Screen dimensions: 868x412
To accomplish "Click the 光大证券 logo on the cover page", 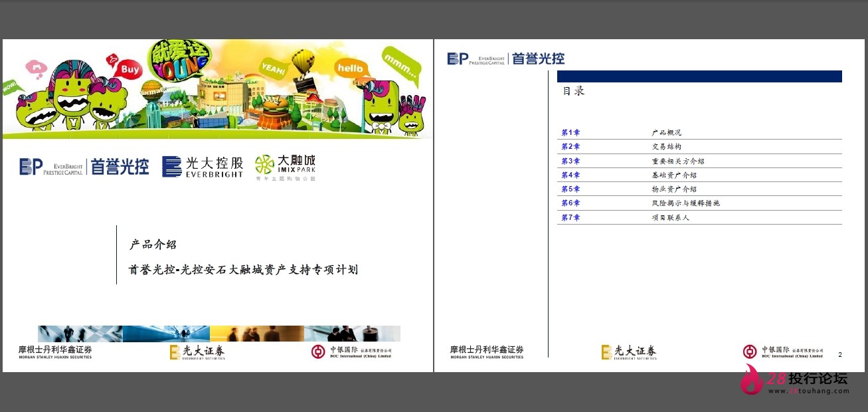I will (197, 352).
